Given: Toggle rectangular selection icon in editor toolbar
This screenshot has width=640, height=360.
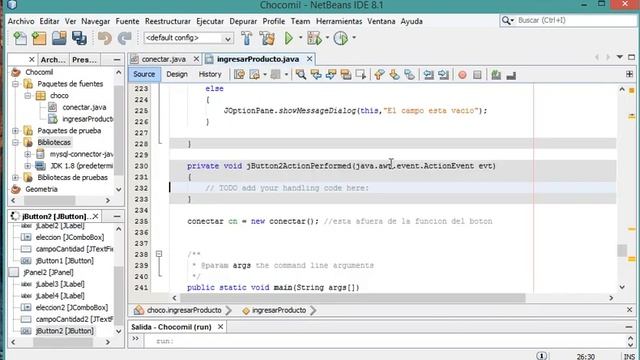Looking at the screenshot, I should point(361,74).
